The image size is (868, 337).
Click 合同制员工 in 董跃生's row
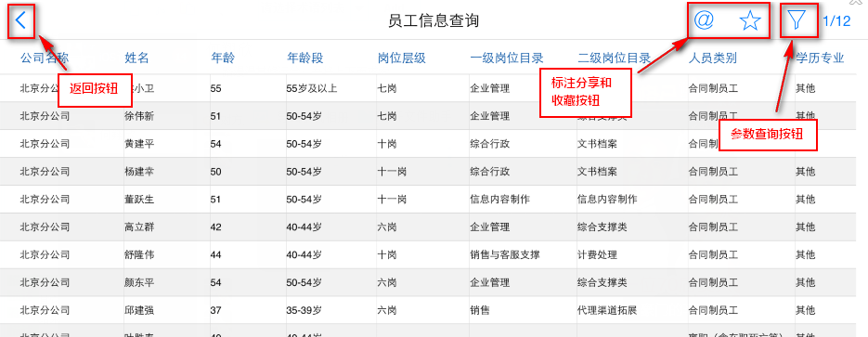coord(713,200)
